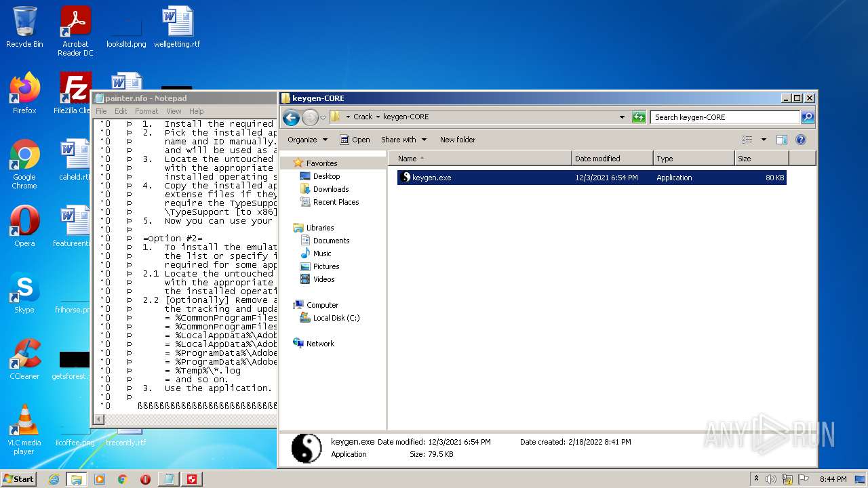Click Open button in Explorer toolbar
The width and height of the screenshot is (868, 488).
(x=355, y=140)
